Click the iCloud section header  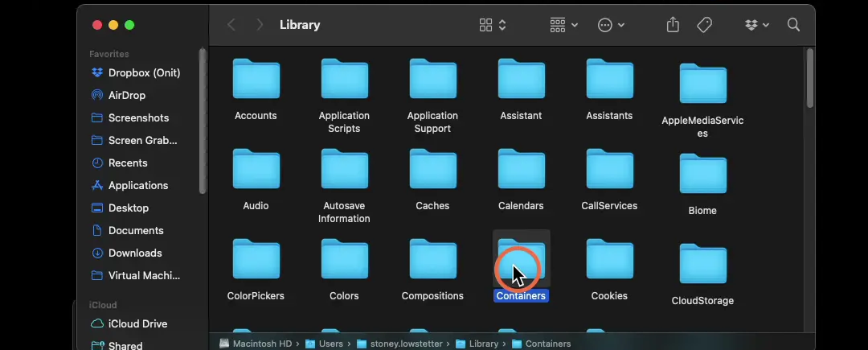[103, 305]
